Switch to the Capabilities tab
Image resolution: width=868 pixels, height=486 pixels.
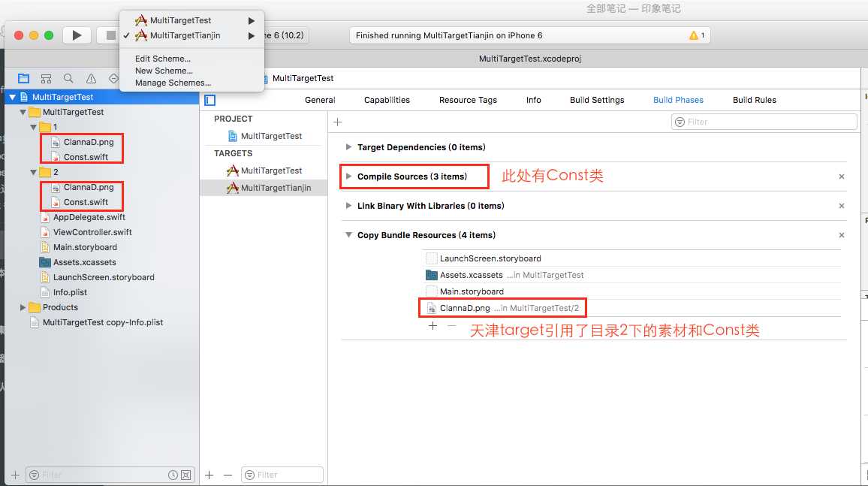pos(387,100)
